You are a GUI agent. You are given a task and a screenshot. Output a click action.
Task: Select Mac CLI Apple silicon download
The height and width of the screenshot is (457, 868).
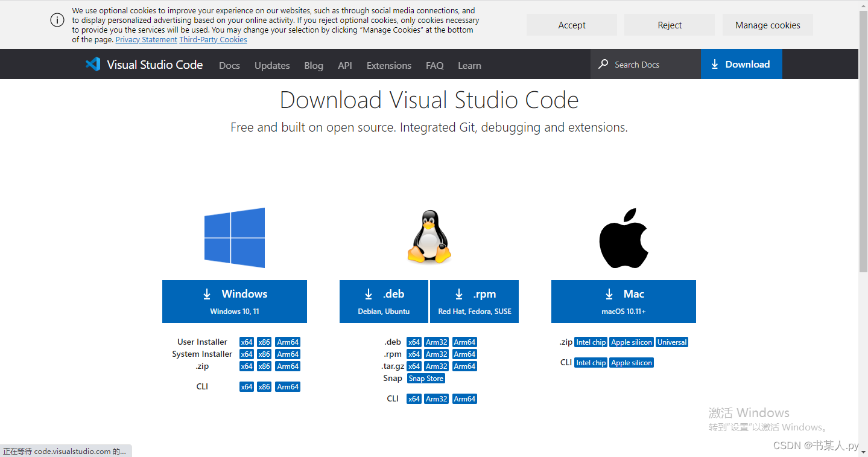pos(632,363)
